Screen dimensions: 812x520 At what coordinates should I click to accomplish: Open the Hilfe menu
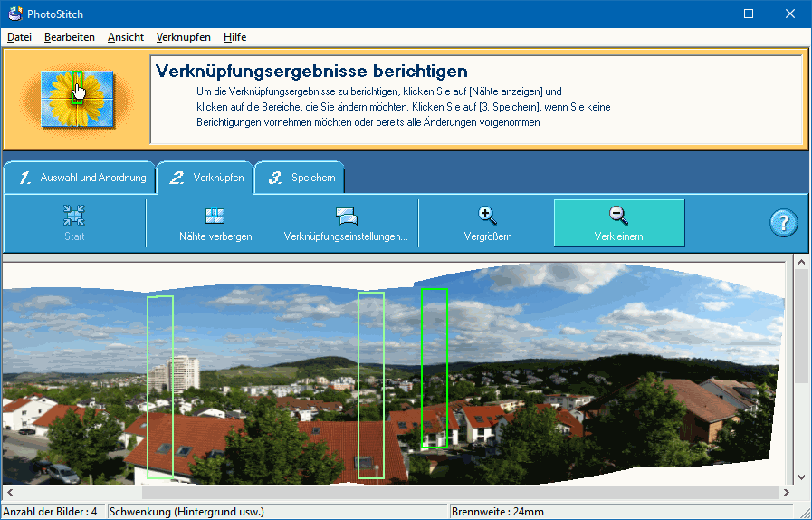point(234,37)
